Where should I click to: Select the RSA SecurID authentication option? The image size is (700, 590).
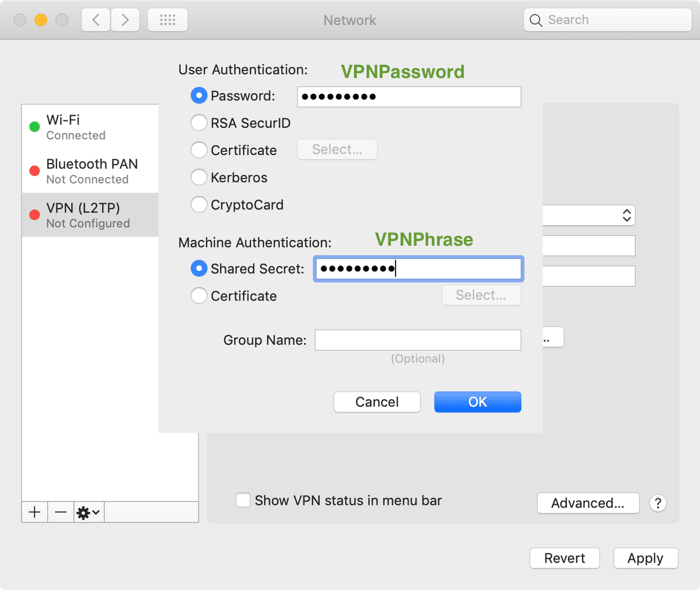pos(199,123)
